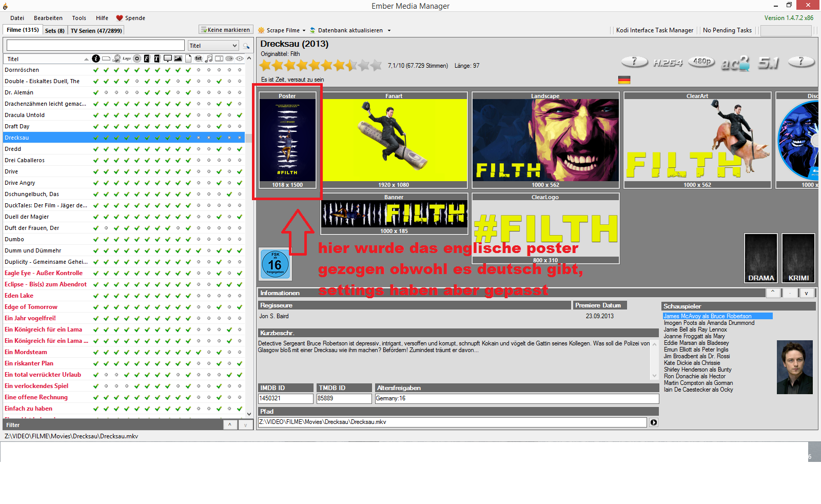Sort by the music note theme column icon
Screen dimensions: 821x504
point(209,59)
